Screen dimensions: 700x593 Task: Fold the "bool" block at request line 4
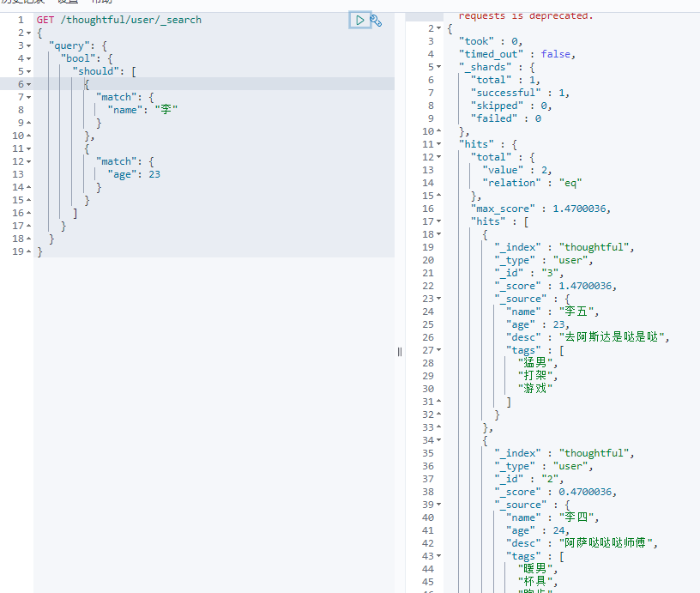click(x=29, y=58)
